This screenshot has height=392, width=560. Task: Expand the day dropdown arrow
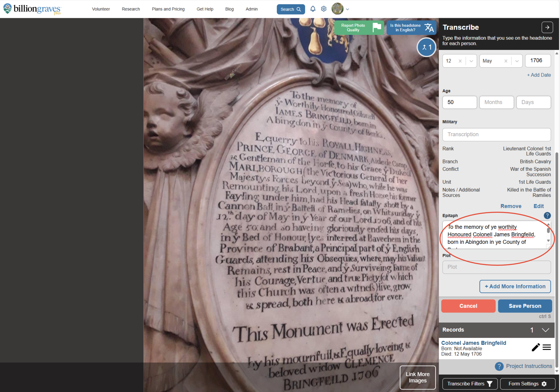(x=471, y=61)
